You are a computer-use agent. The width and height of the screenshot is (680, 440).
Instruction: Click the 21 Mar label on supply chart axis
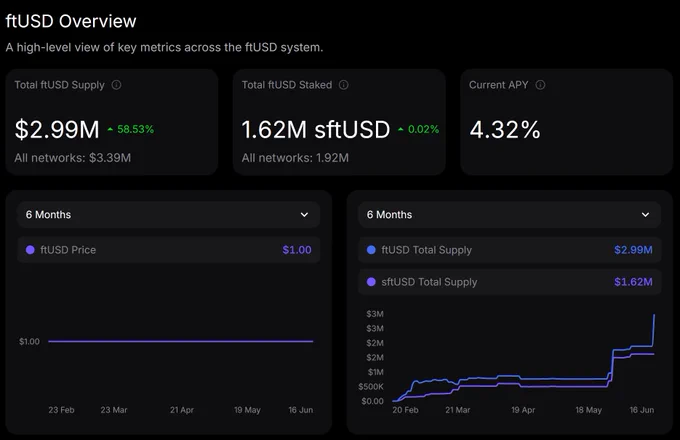(x=458, y=410)
